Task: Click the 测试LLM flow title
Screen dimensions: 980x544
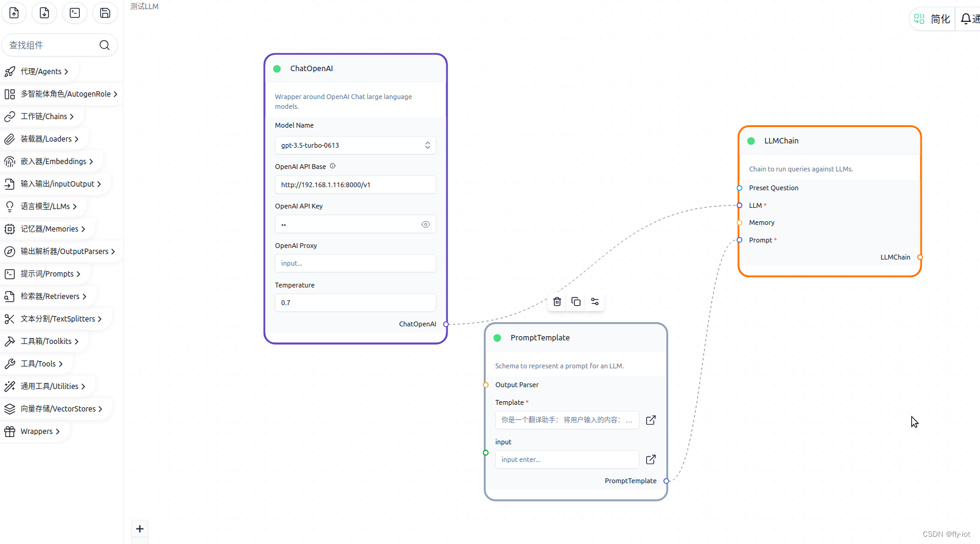Action: tap(145, 6)
